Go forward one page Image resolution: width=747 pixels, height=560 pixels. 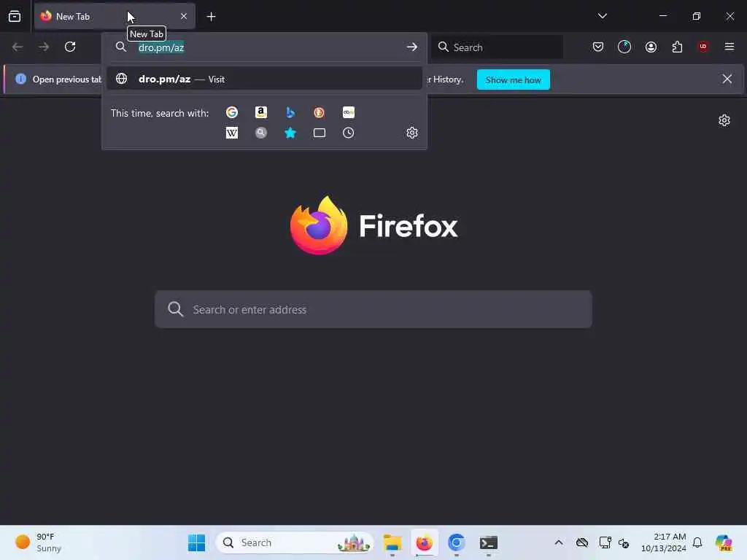coord(44,47)
